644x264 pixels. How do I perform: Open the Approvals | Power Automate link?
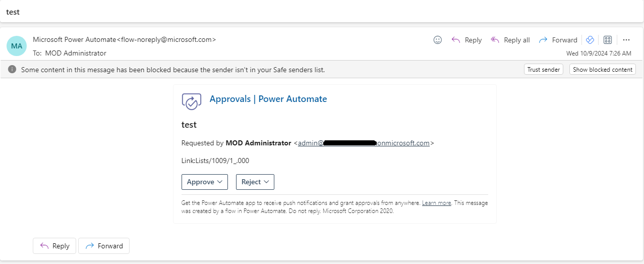268,99
